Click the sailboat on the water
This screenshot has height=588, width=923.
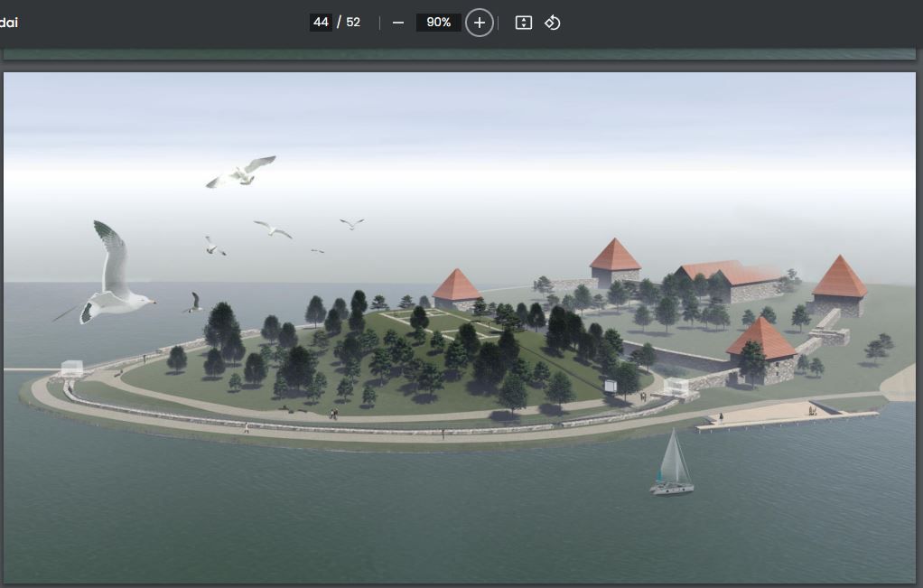click(x=672, y=466)
